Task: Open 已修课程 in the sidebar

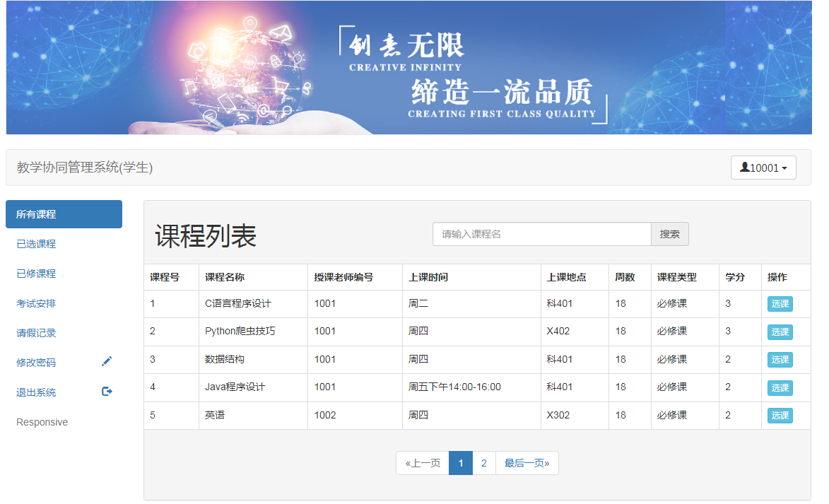Action: pos(36,274)
